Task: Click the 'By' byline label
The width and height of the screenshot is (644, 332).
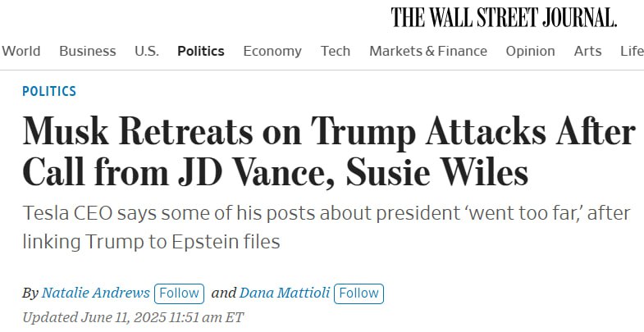Action: [x=30, y=293]
